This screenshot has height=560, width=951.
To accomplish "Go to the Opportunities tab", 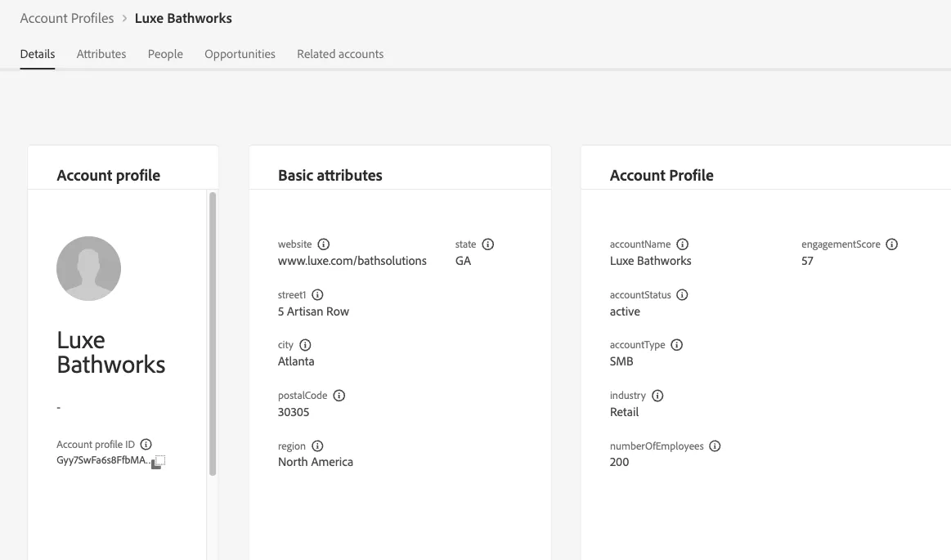I will point(240,54).
